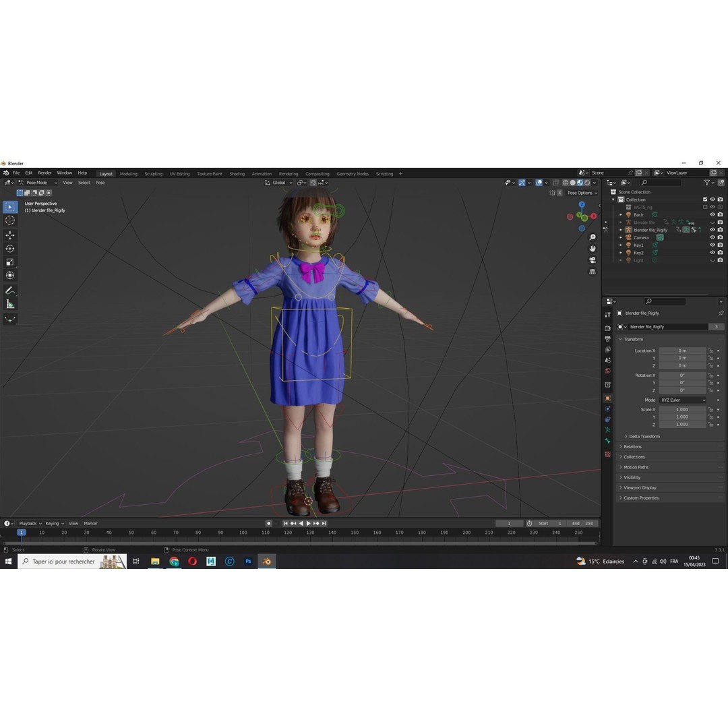The width and height of the screenshot is (728, 728).
Task: Select the Breakdowner pose tool
Action: point(9,319)
